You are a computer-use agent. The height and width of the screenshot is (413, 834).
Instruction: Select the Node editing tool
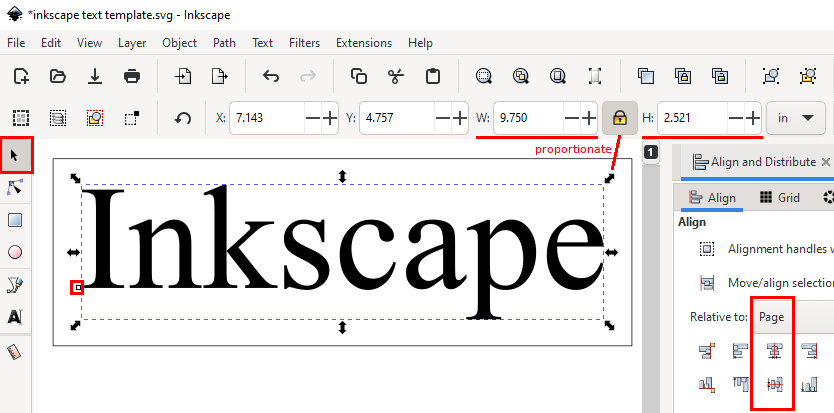coord(15,187)
